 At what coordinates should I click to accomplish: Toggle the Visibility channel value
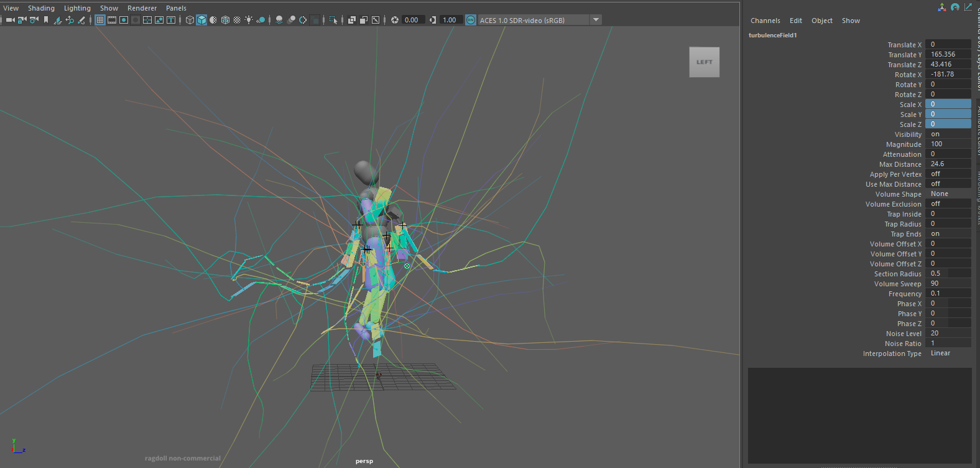tap(948, 134)
